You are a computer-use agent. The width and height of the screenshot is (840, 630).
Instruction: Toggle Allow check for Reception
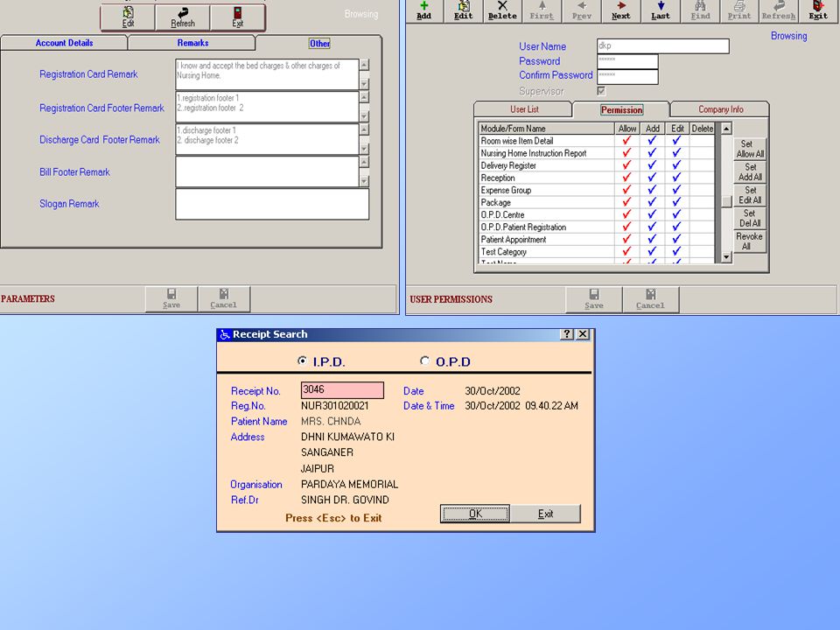coord(626,178)
